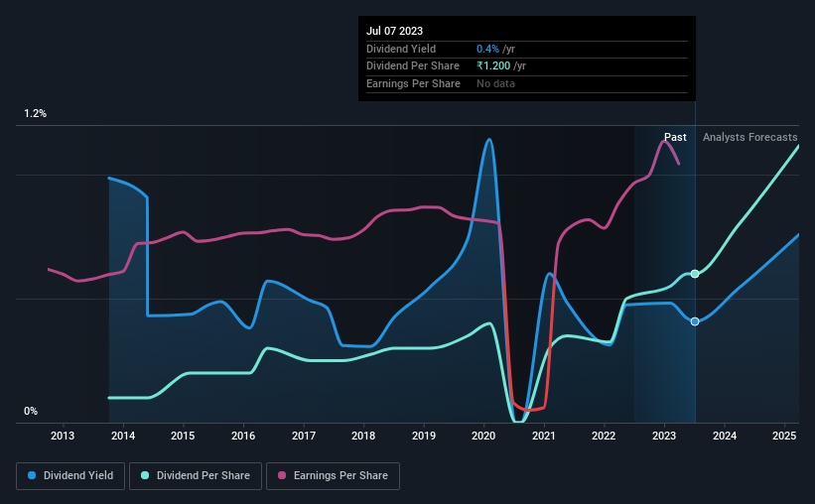The image size is (815, 504).
Task: Click the teal Dividend Per Share legend dot
Action: [x=145, y=475]
